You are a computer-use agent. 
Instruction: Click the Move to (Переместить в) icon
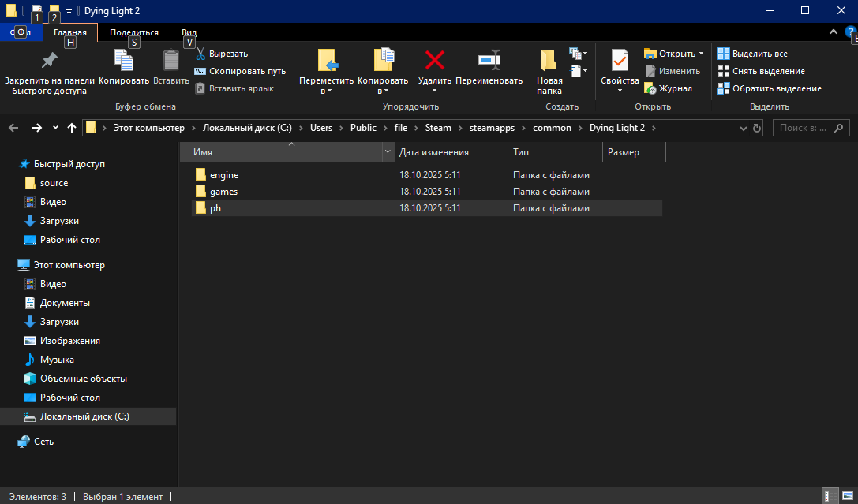[x=327, y=61]
